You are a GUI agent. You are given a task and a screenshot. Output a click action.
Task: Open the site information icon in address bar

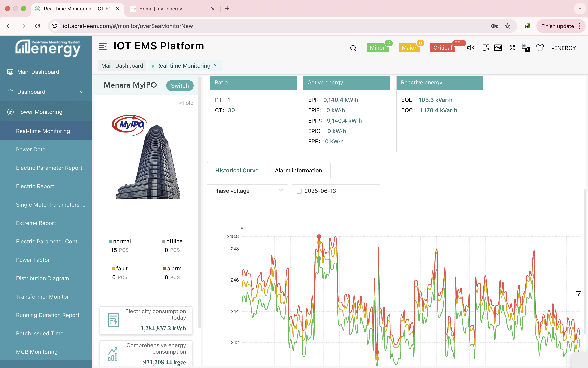pos(55,26)
